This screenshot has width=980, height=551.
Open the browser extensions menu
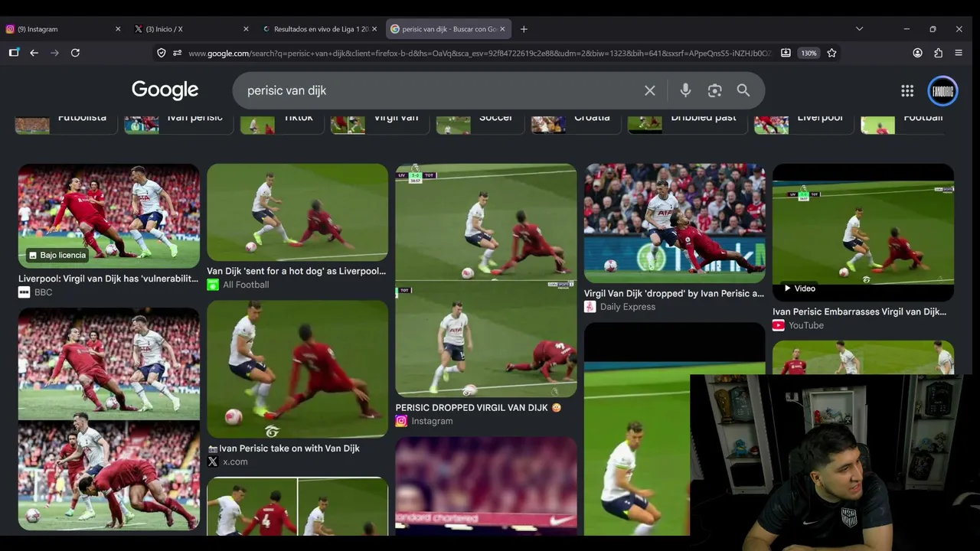[x=938, y=53]
